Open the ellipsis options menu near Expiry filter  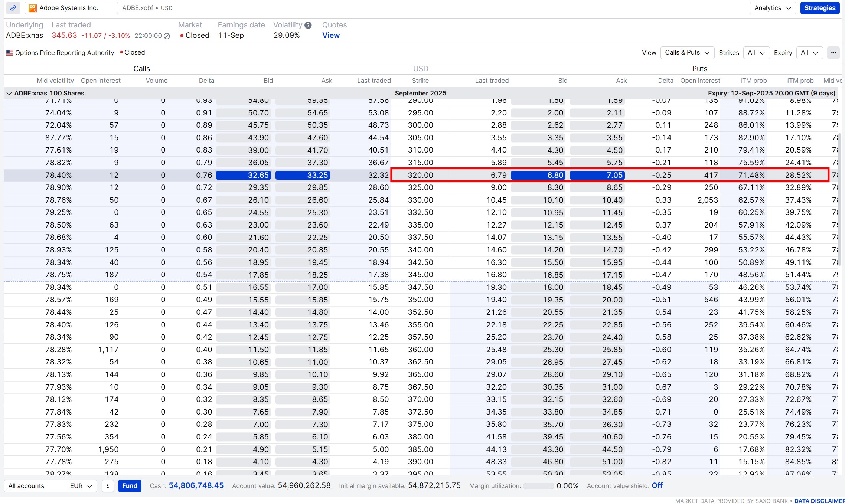click(833, 53)
